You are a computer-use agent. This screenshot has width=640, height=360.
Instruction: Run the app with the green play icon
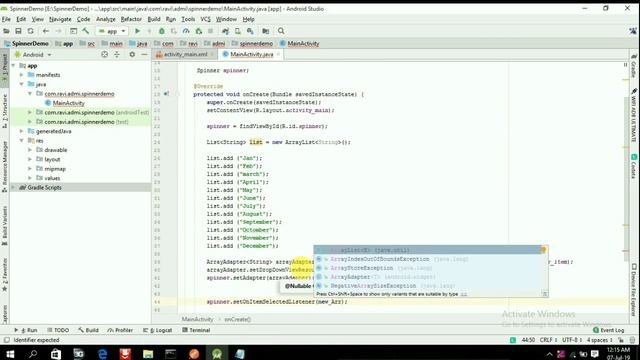pos(138,31)
